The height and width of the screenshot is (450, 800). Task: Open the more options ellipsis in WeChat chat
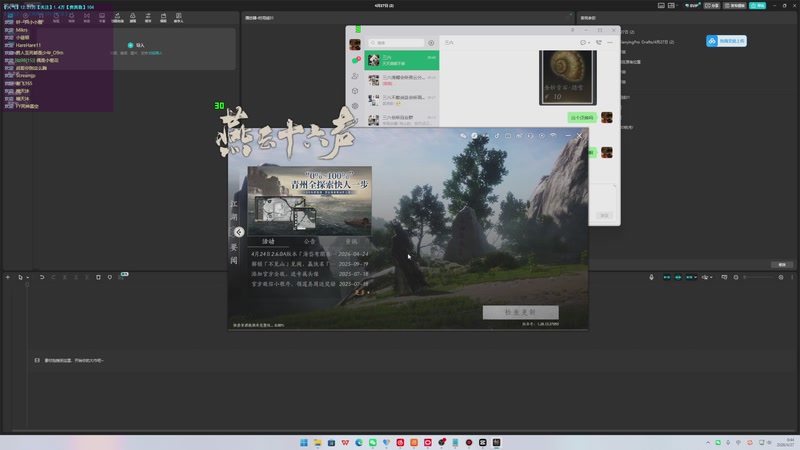610,42
